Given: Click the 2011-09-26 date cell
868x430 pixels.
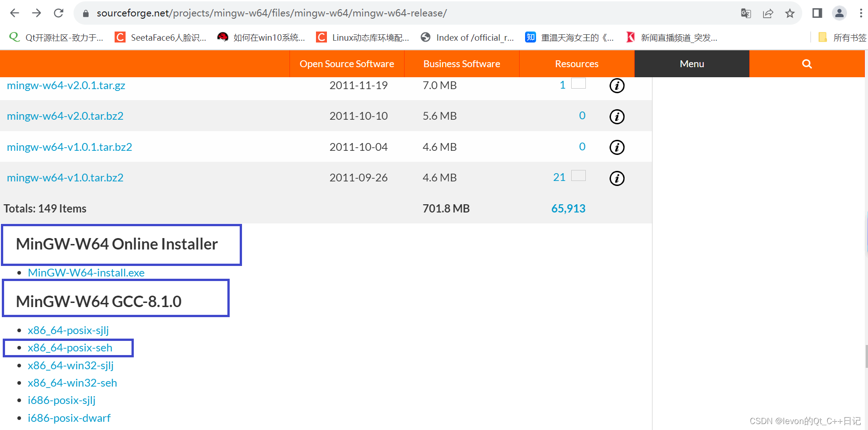Looking at the screenshot, I should click(x=358, y=178).
